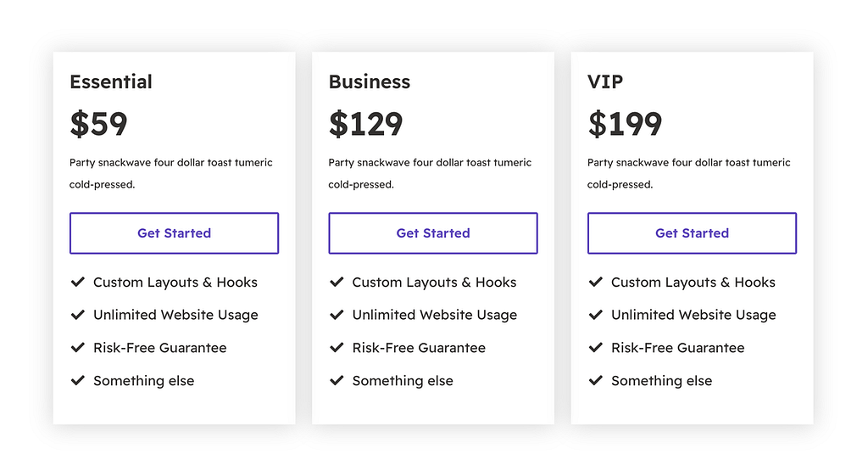The width and height of the screenshot is (868, 476).
Task: Click the checkmark beside VIP Custom Layouts & Hooks
Action: 596,282
